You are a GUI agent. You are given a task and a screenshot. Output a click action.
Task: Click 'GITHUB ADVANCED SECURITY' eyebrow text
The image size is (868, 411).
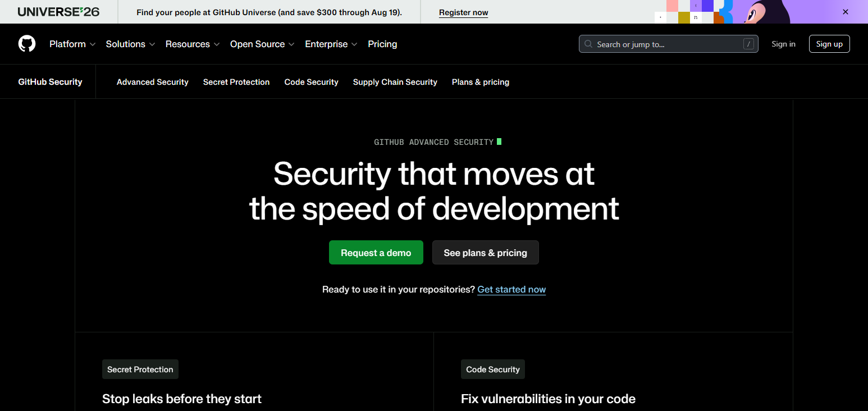[434, 142]
